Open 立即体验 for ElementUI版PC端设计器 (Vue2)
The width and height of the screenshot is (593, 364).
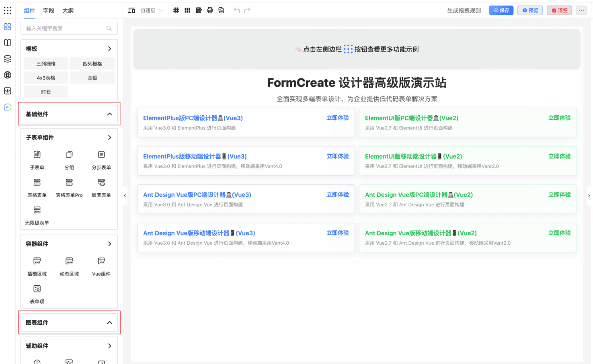pyautogui.click(x=560, y=118)
